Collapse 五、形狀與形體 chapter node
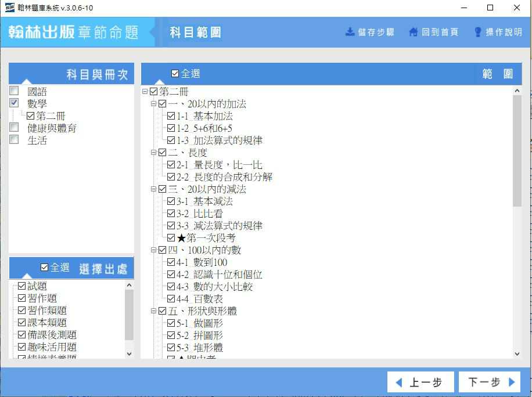Image resolution: width=532 pixels, height=397 pixels. click(x=153, y=311)
